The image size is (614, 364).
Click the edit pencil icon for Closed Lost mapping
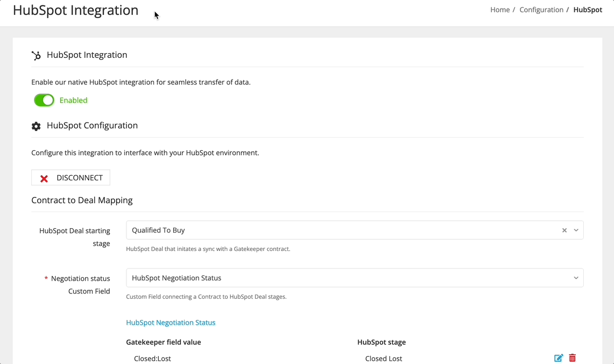coord(558,358)
